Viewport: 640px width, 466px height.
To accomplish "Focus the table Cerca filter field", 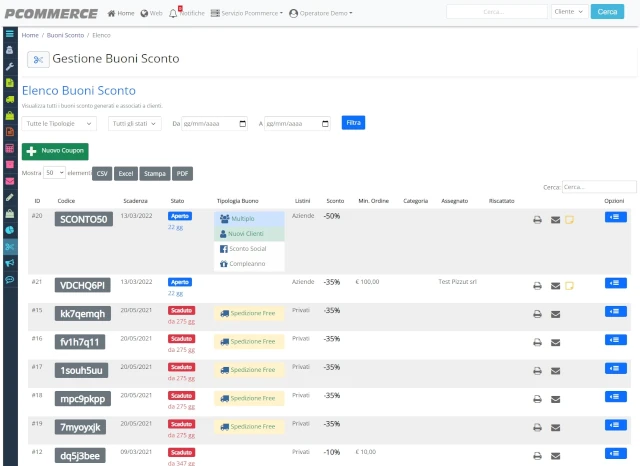I will [599, 187].
